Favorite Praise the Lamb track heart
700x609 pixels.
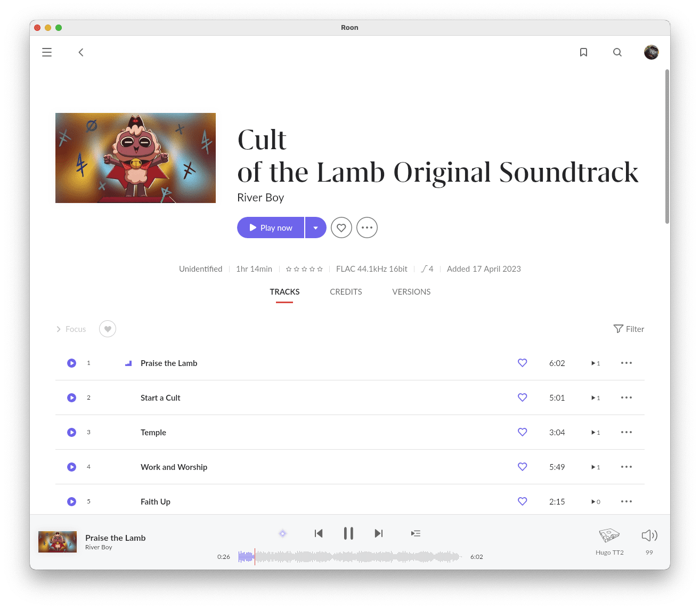pyautogui.click(x=523, y=363)
